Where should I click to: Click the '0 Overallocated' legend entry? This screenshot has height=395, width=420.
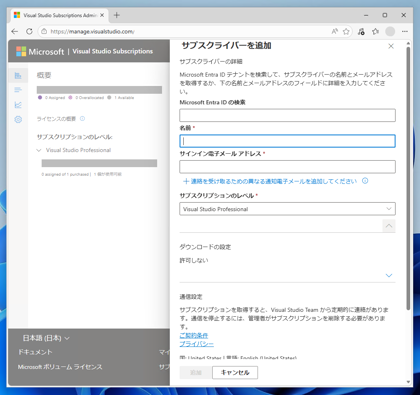click(x=86, y=98)
